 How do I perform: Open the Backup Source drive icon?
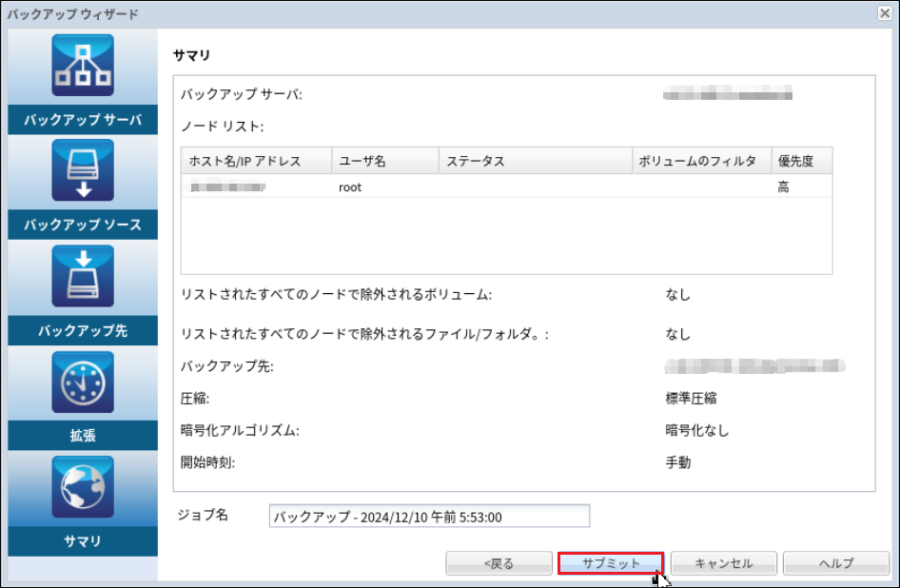[83, 170]
